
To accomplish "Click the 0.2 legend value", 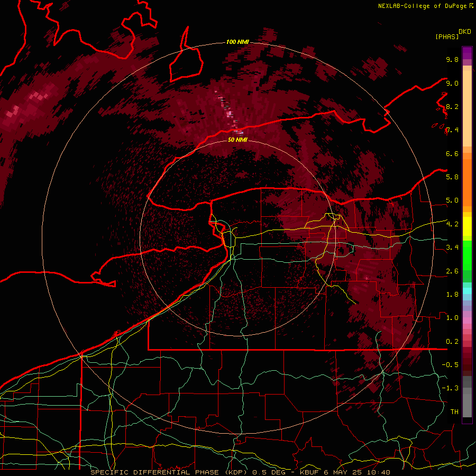I will [x=452, y=342].
